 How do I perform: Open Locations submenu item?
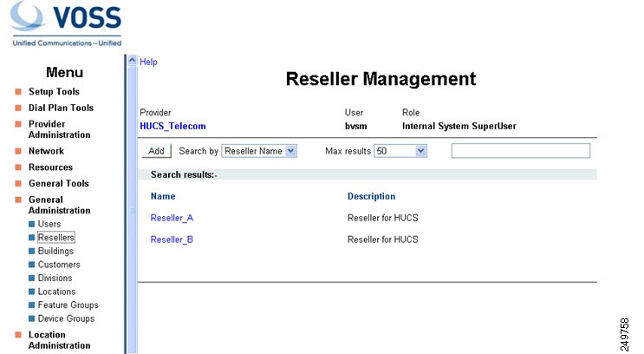coord(56,292)
